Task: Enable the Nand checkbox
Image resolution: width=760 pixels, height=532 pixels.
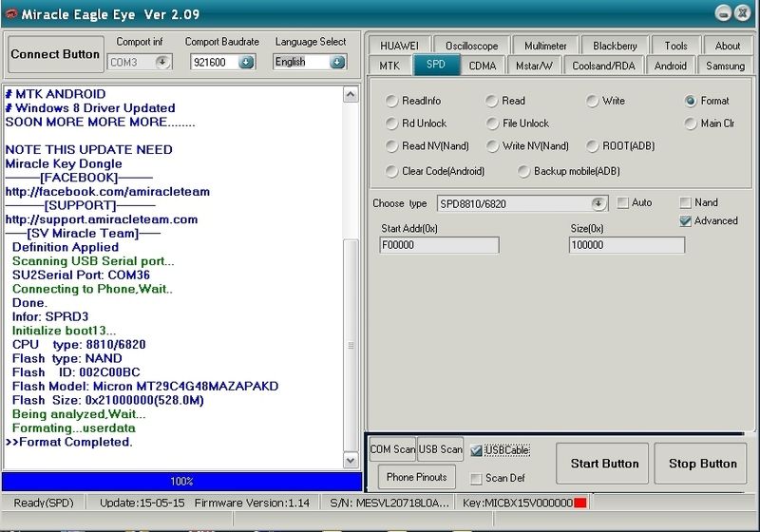Action: tap(685, 202)
